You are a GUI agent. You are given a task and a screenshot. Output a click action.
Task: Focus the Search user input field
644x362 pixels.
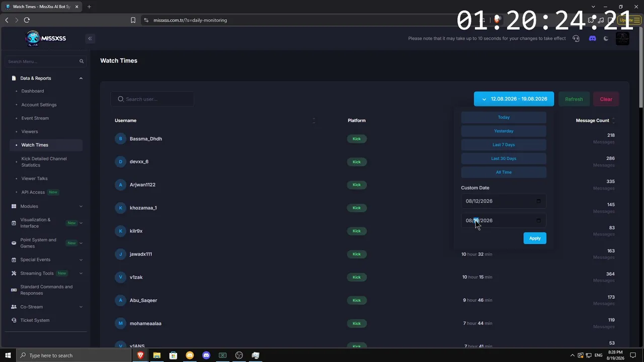[152, 99]
